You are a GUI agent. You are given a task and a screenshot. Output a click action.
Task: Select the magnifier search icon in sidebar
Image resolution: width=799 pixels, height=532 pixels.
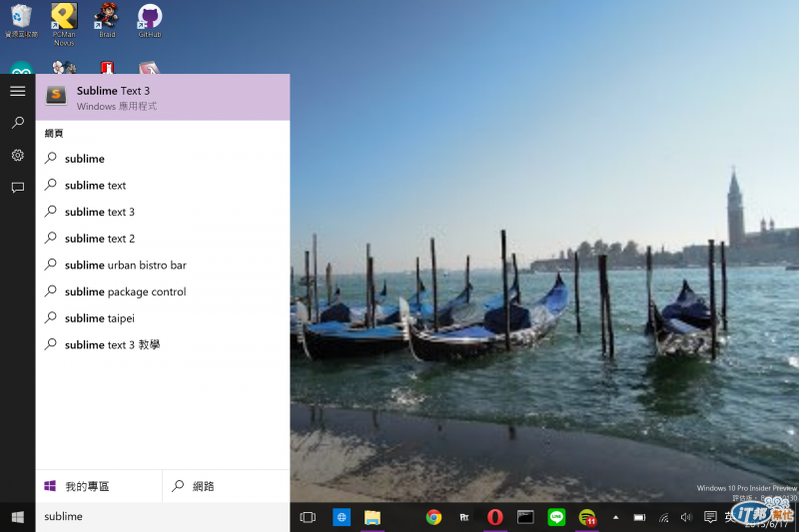(x=17, y=123)
